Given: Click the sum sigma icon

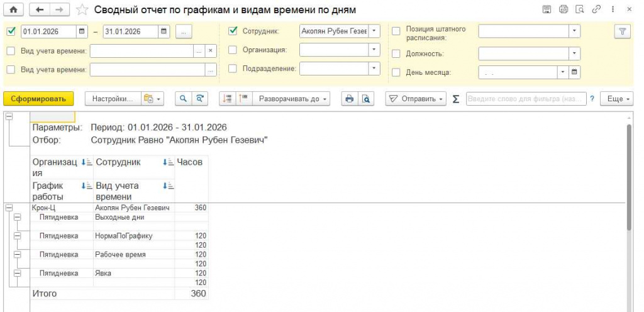Looking at the screenshot, I should pos(455,99).
